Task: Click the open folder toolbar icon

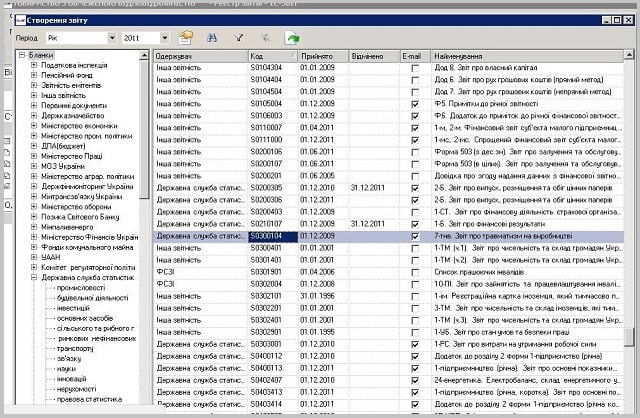Action: coord(185,37)
